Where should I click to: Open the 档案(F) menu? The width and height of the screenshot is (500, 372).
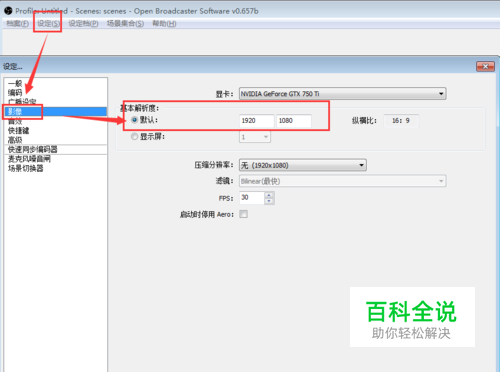(17, 24)
